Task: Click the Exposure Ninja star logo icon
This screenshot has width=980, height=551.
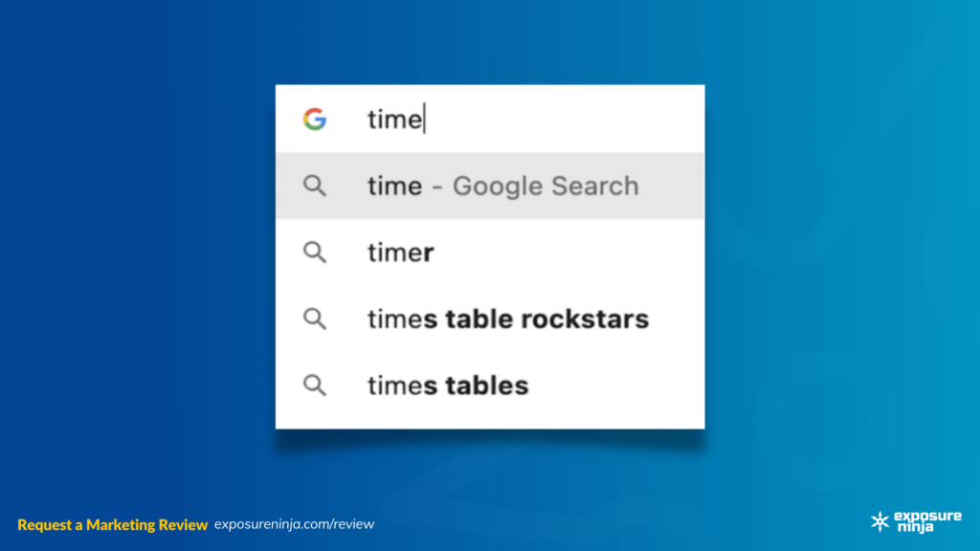Action: click(880, 521)
